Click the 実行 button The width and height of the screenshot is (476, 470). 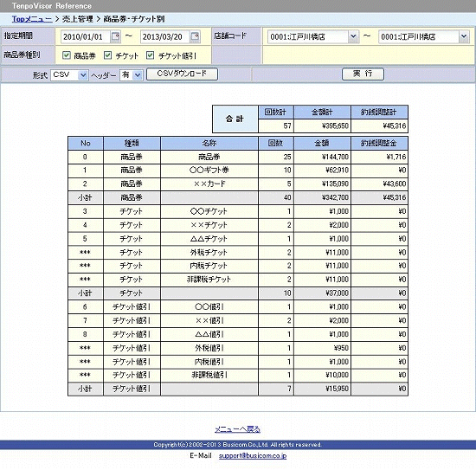[363, 74]
